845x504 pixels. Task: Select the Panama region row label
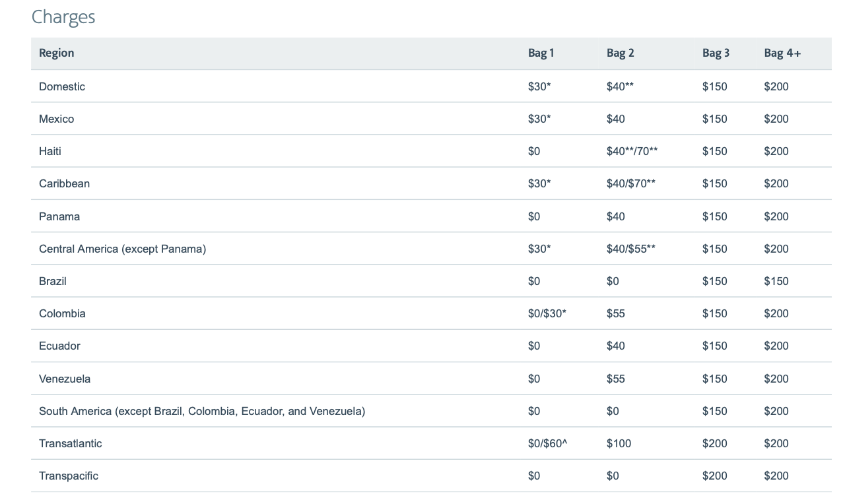[59, 216]
